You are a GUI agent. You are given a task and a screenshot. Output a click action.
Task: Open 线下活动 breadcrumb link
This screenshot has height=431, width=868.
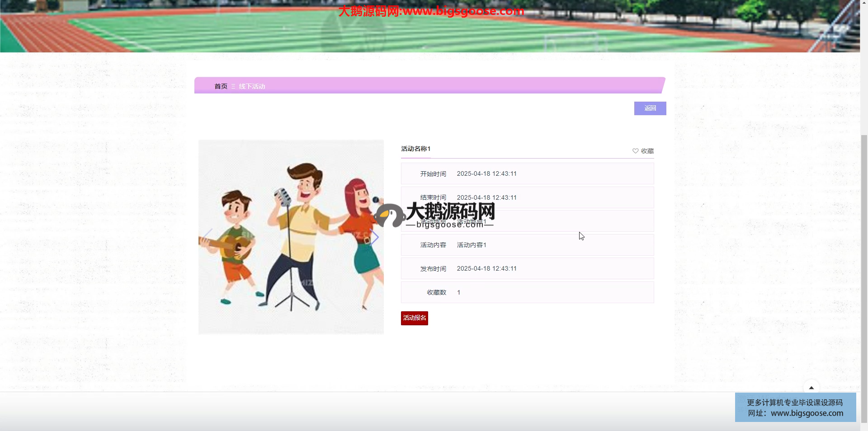(x=252, y=86)
